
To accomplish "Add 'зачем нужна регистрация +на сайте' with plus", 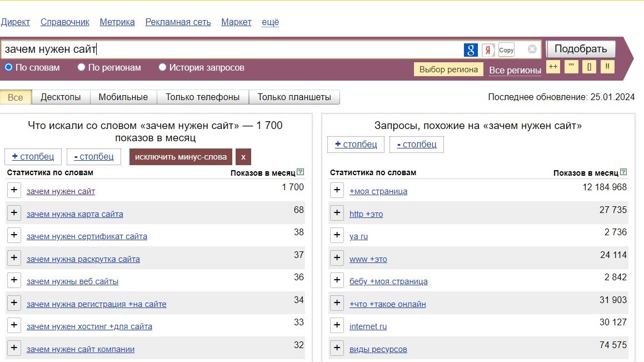I will point(14,303).
